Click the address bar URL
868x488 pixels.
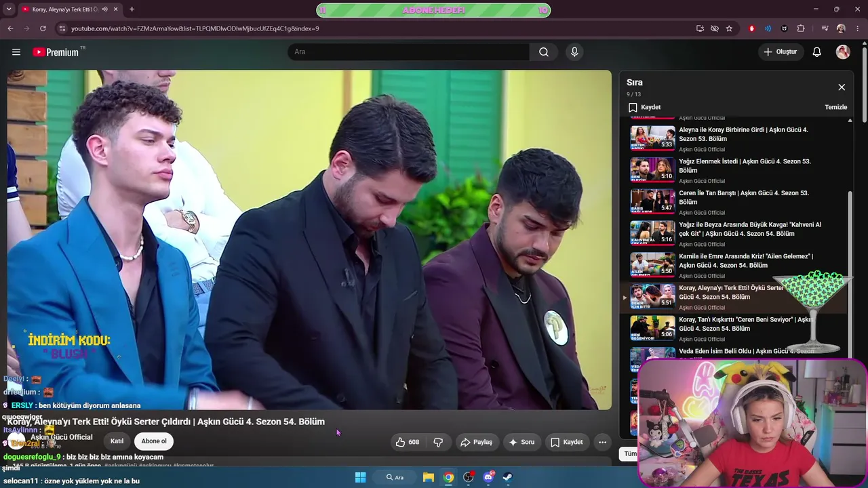(195, 28)
